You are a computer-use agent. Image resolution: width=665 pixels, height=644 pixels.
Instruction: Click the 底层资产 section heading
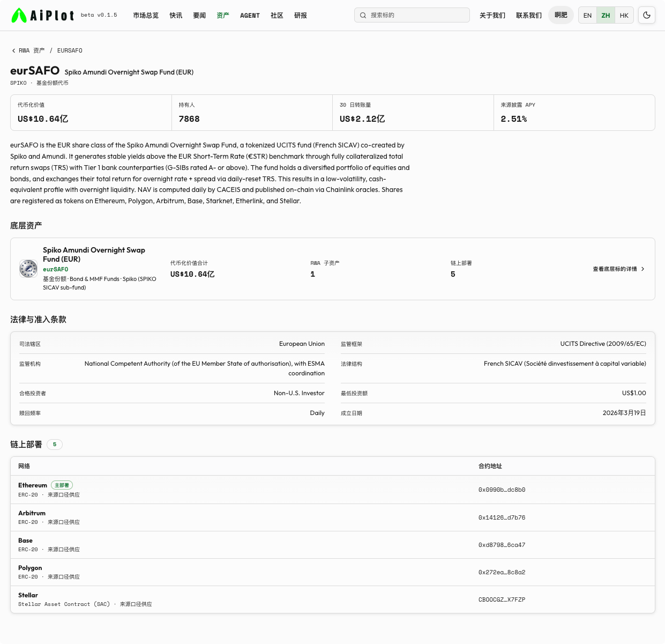tap(26, 226)
